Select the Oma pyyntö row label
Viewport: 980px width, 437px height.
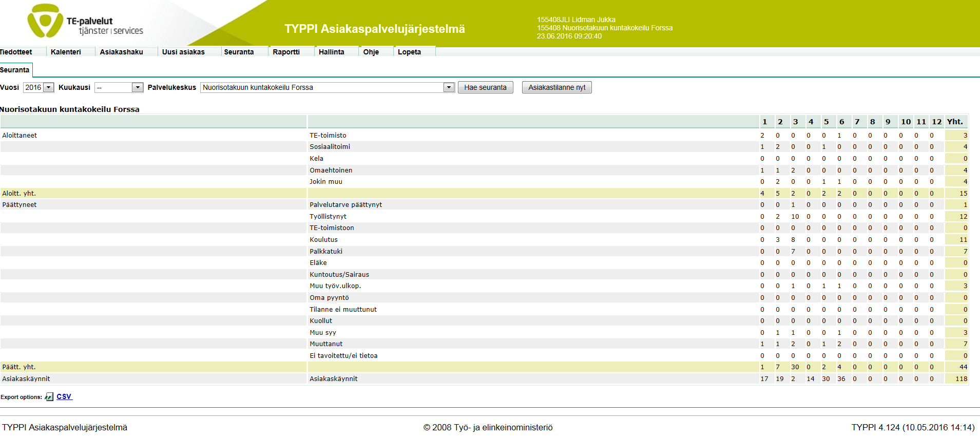tap(329, 298)
